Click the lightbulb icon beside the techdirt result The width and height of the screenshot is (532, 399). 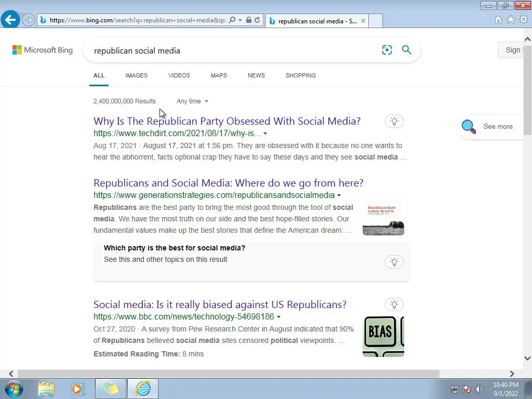(x=394, y=121)
